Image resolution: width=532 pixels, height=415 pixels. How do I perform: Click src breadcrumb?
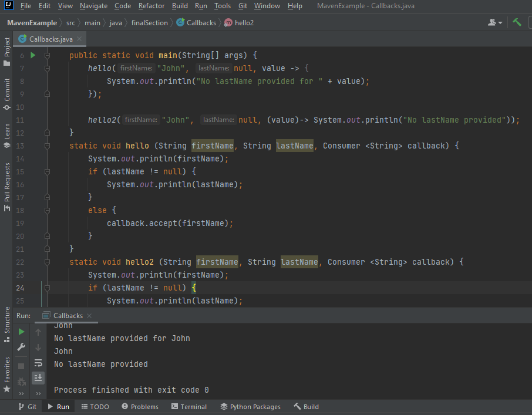coord(70,23)
